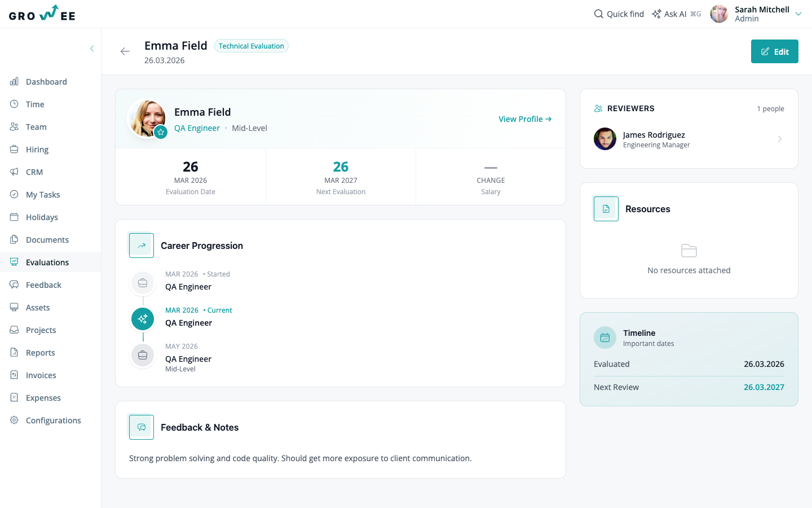Click James Rodriguez's avatar
Image resolution: width=812 pixels, height=508 pixels.
pyautogui.click(x=605, y=139)
